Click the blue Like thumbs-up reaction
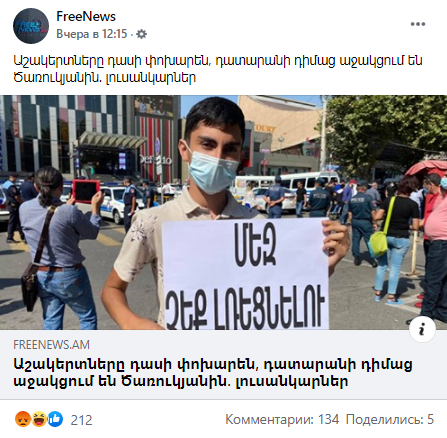 point(55,419)
